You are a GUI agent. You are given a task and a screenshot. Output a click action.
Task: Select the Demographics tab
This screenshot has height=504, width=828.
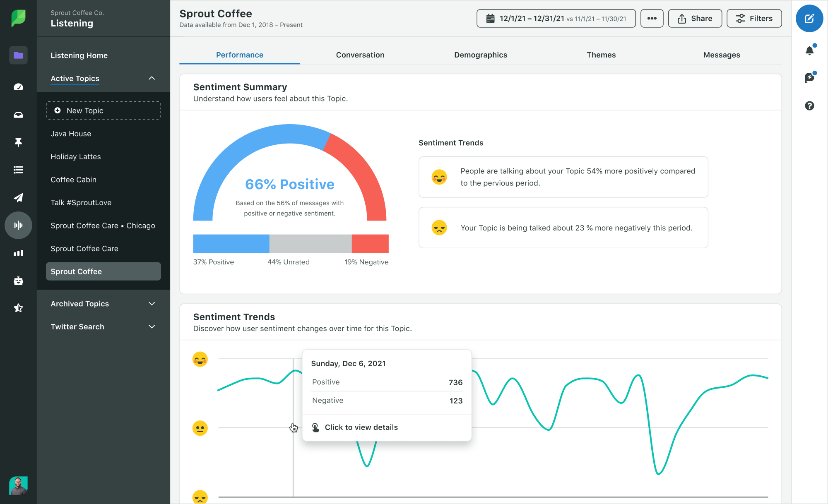point(480,55)
